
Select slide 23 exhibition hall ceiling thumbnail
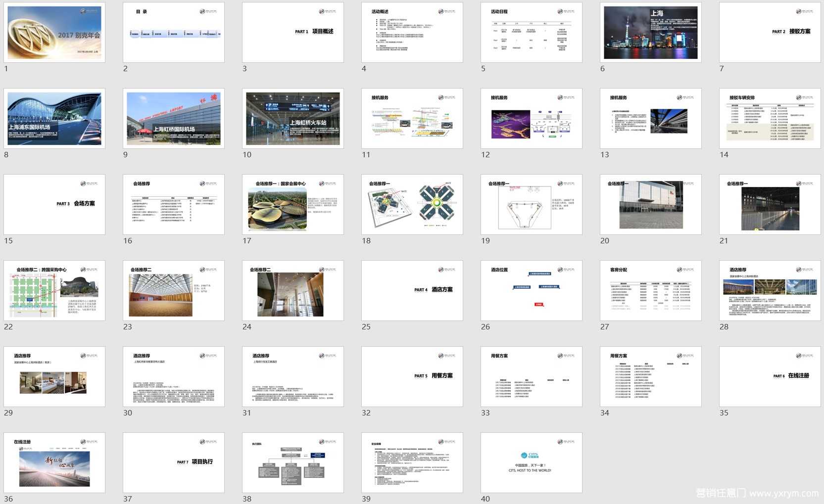174,290
